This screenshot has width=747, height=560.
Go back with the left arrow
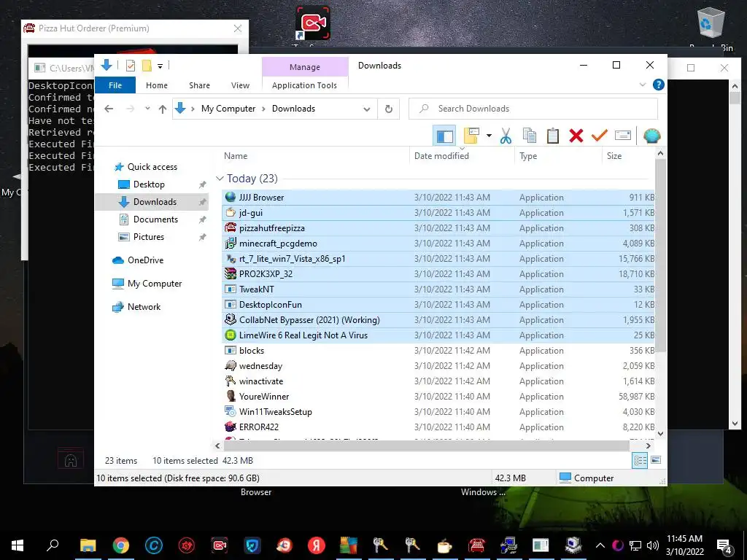click(109, 109)
